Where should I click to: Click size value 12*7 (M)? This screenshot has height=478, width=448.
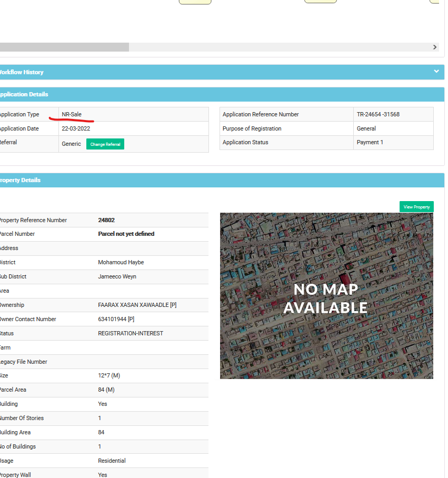click(x=109, y=375)
